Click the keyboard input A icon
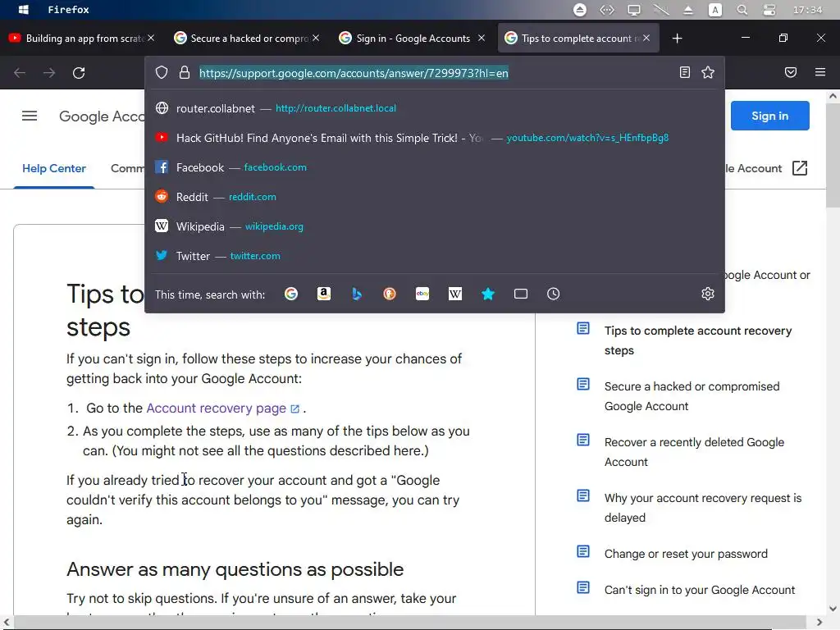 (x=715, y=10)
